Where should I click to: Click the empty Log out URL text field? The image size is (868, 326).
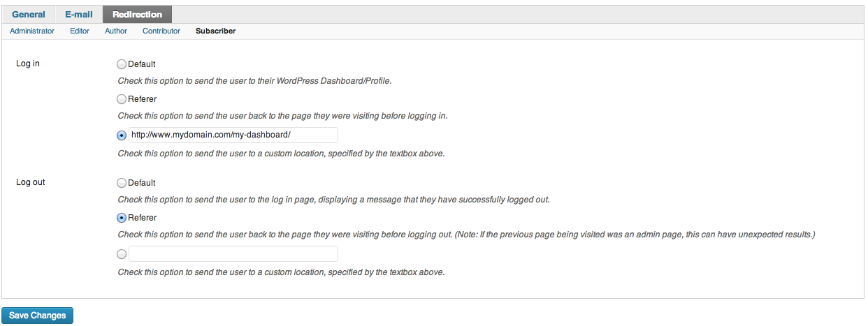233,253
